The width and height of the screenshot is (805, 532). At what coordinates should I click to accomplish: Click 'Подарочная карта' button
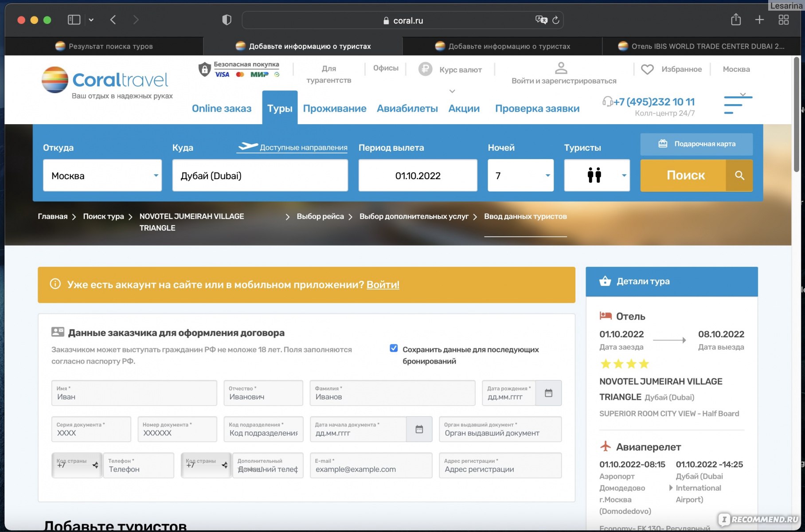(697, 144)
